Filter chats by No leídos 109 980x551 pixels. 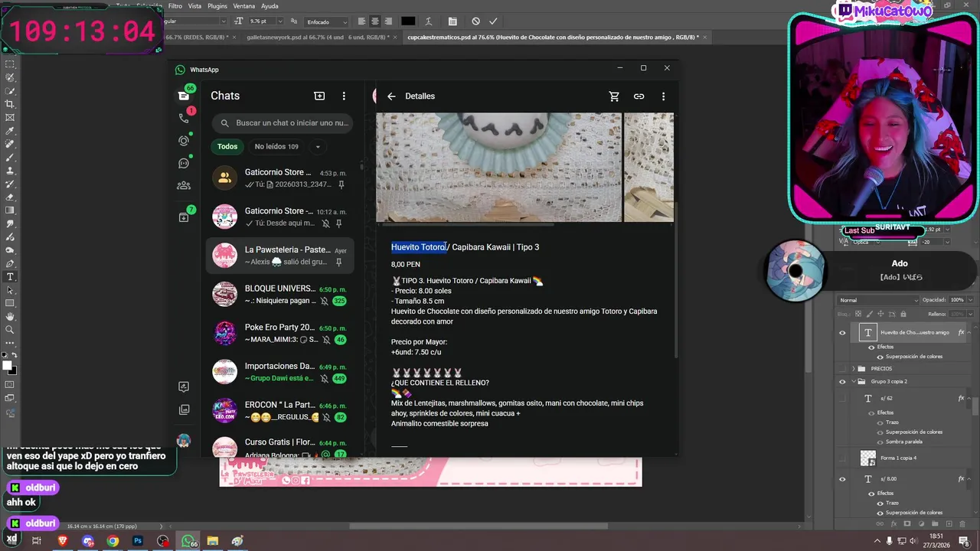pos(276,147)
